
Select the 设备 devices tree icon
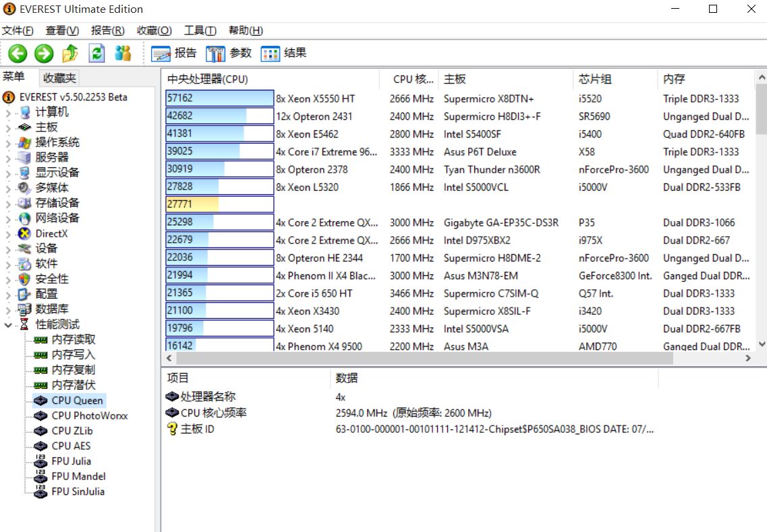(x=24, y=249)
